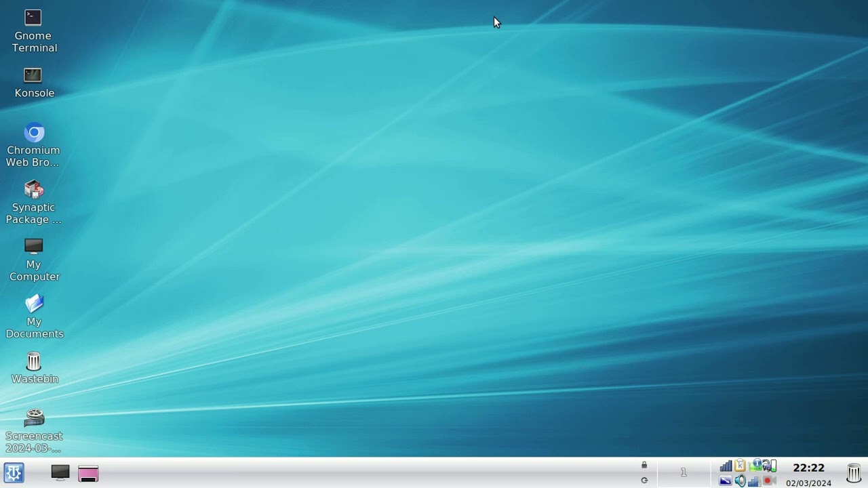The width and height of the screenshot is (868, 488).
Task: Click the date 02/03/2024 in panel
Action: click(808, 483)
